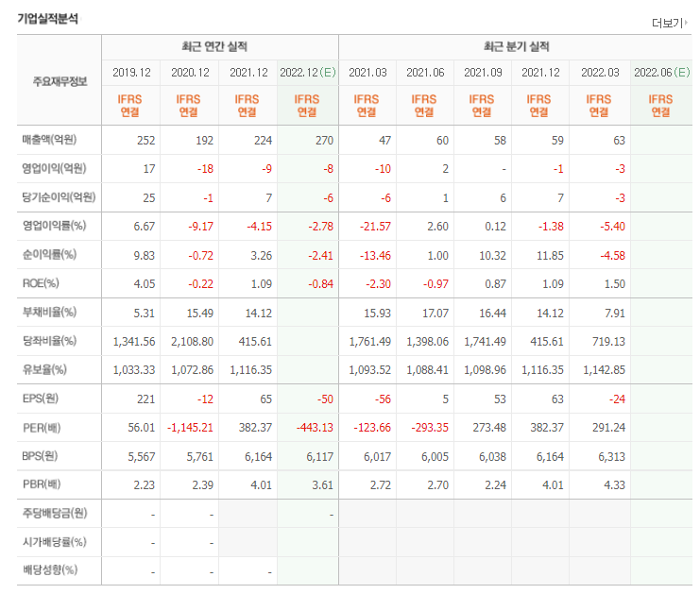Select the 2,108.80 quick ratio value
The height and width of the screenshot is (594, 700).
click(x=193, y=342)
